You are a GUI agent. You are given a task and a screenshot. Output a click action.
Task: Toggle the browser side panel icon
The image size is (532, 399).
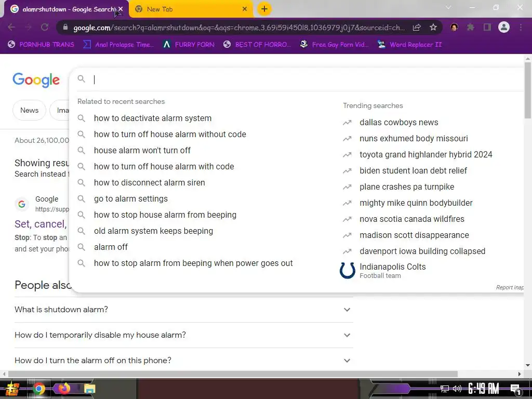pyautogui.click(x=487, y=27)
